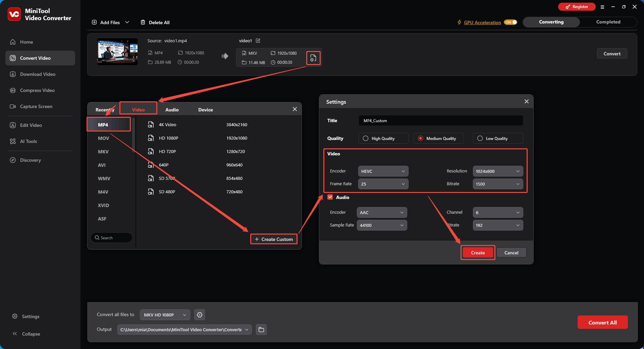Expand the video Encoder HEVC dropdown
This screenshot has width=644, height=349.
coord(383,171)
